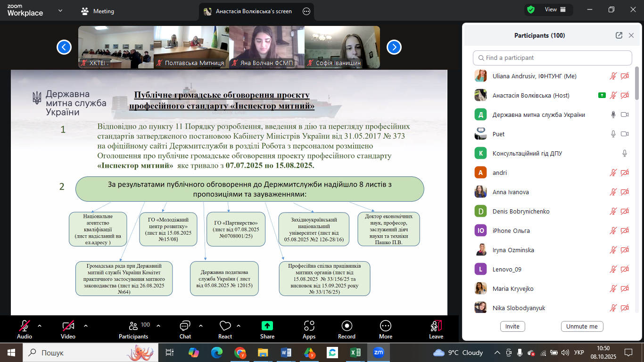Click the Leave meeting icon
This screenshot has height=362, width=644.
coord(436,326)
